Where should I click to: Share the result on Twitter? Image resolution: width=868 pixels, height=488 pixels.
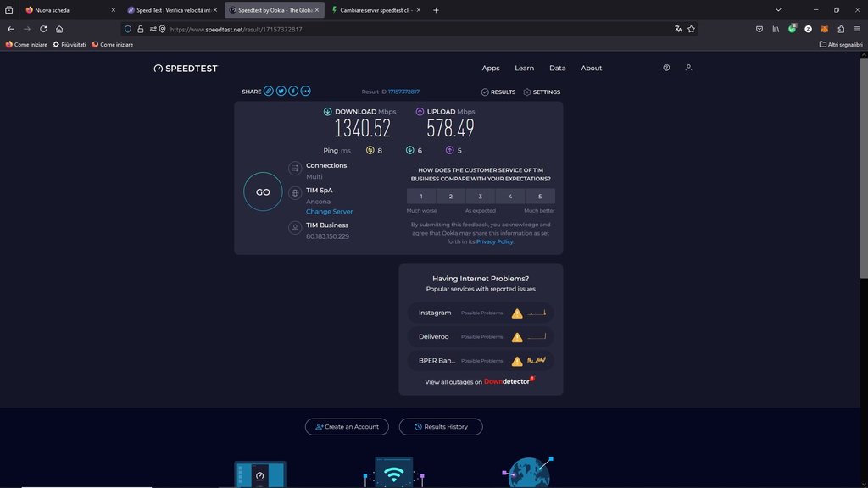[x=281, y=91]
